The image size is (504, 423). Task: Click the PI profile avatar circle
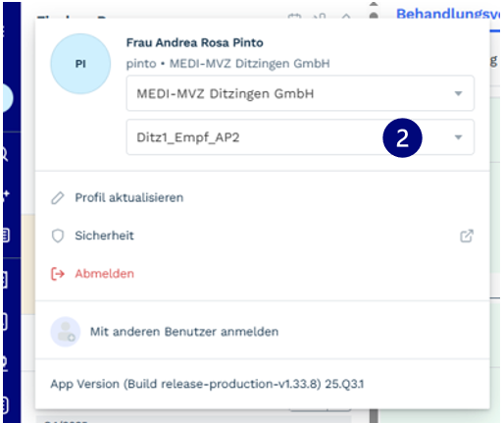point(80,64)
